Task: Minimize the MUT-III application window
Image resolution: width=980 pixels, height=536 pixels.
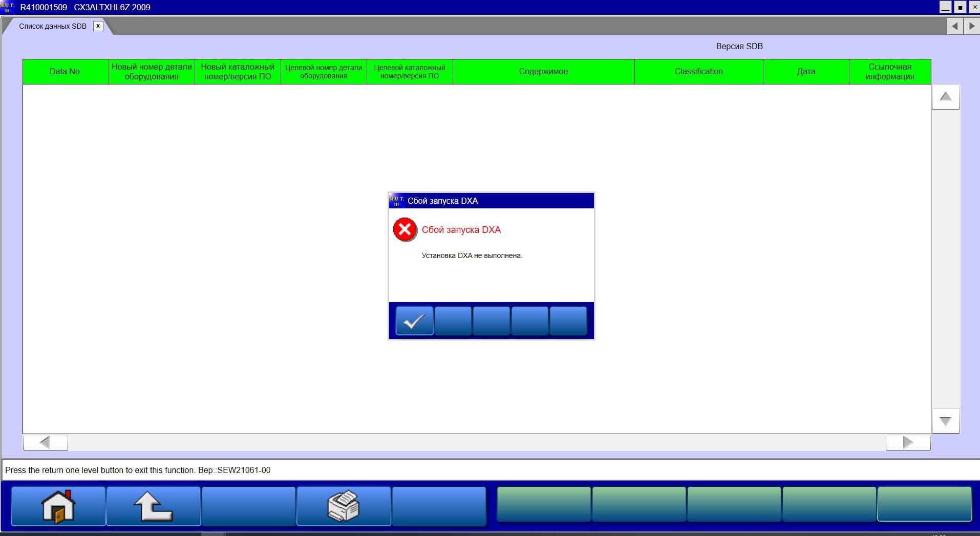Action: (945, 7)
